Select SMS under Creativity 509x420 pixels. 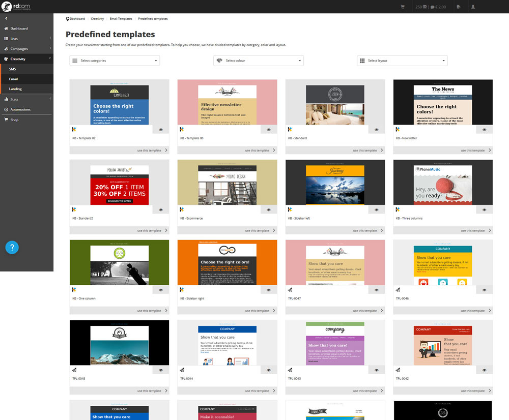(x=13, y=69)
